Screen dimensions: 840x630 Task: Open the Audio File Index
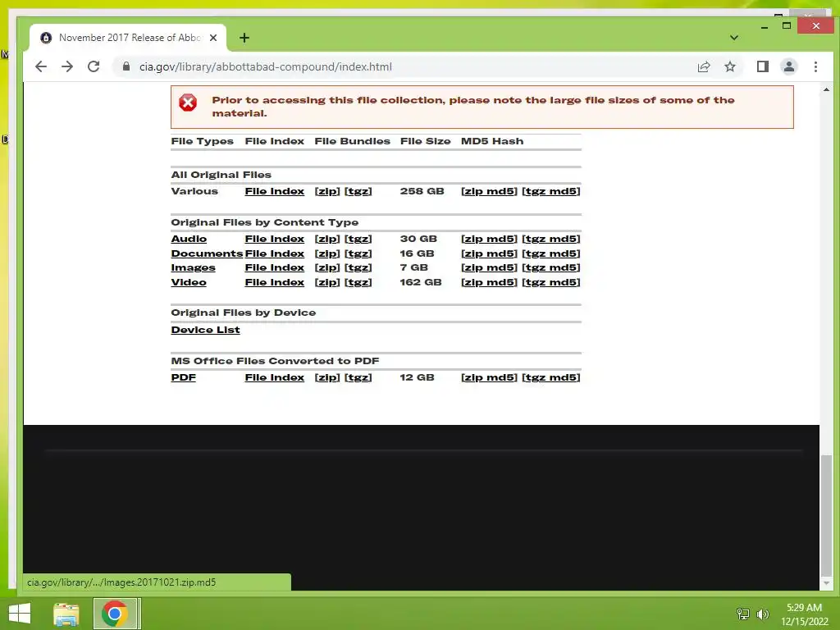274,239
